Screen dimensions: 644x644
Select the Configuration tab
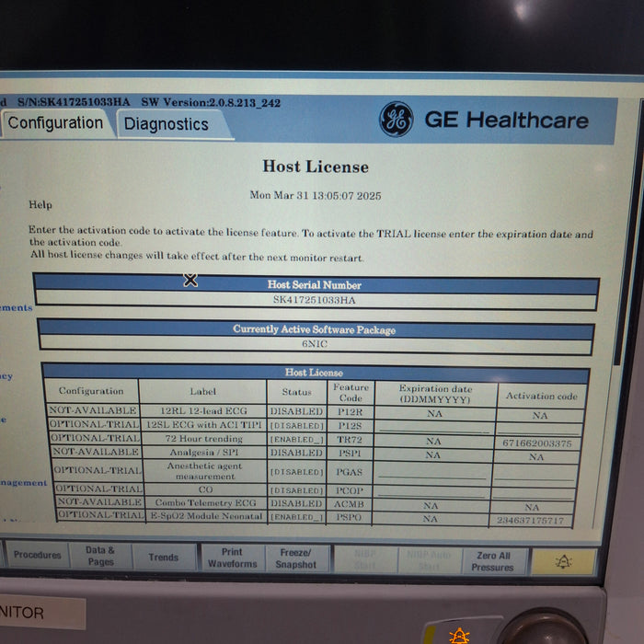click(55, 123)
